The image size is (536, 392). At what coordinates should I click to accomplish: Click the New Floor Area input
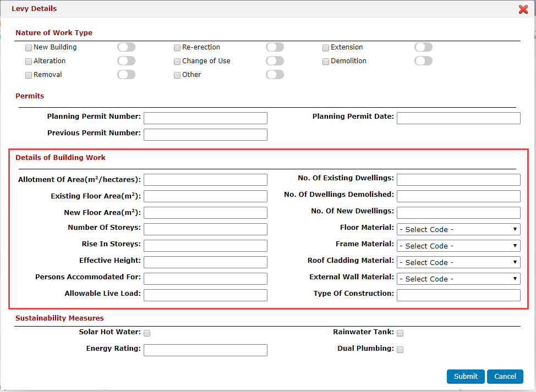[x=205, y=213]
